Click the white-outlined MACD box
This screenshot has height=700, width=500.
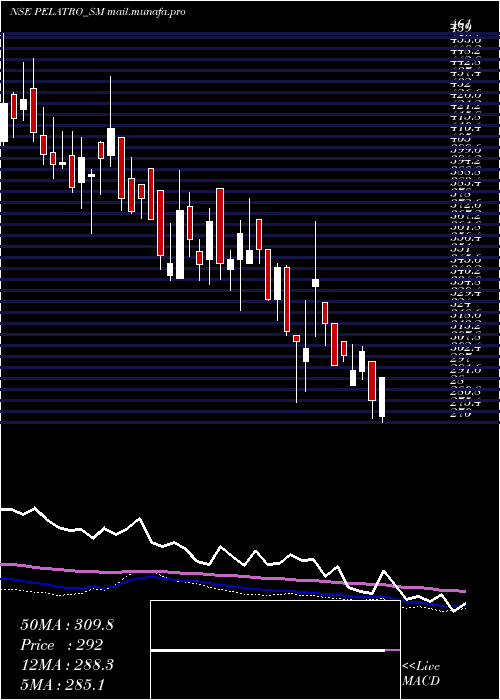pyautogui.click(x=275, y=650)
